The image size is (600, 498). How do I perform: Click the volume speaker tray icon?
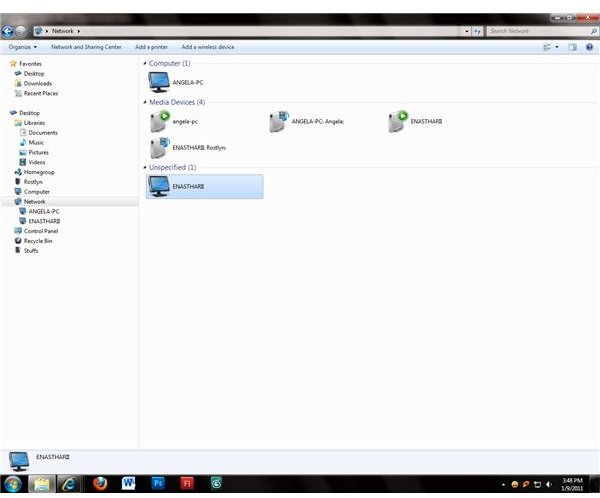pos(549,485)
